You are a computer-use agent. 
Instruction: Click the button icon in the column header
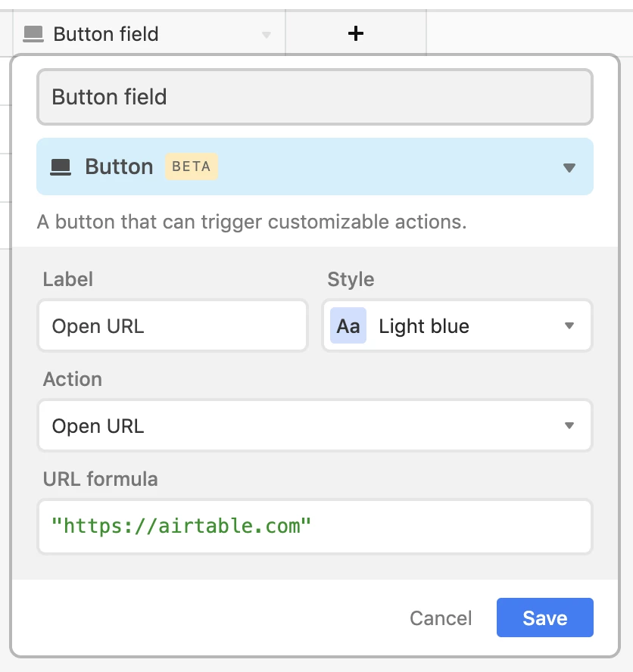click(x=33, y=34)
